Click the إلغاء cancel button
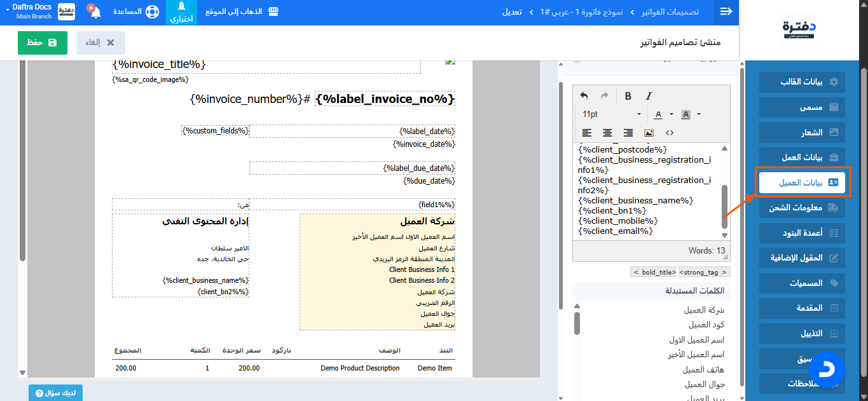Viewport: 868px width, 401px height. 100,43
